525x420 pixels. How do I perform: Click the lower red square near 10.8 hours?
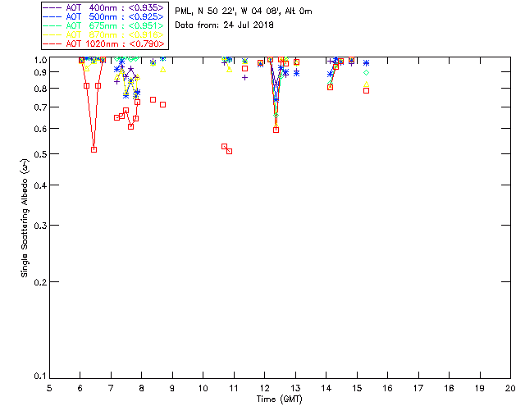(x=230, y=152)
